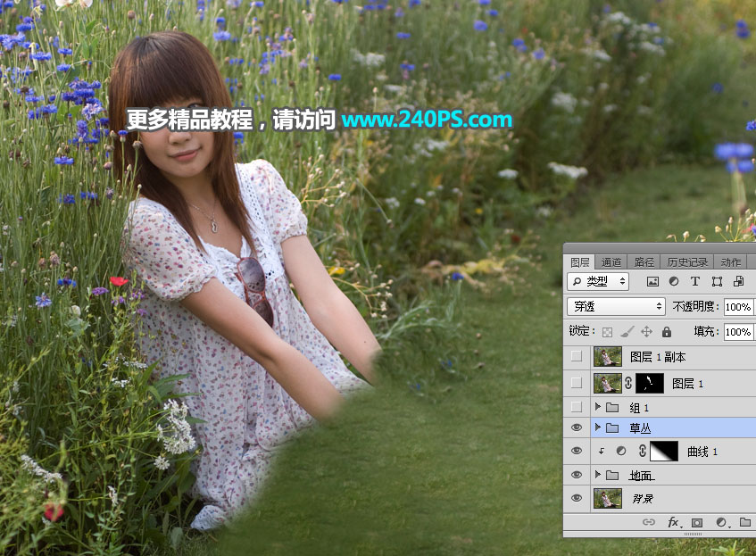The height and width of the screenshot is (556, 756).
Task: Lock image pixels brush icon
Action: (x=627, y=332)
